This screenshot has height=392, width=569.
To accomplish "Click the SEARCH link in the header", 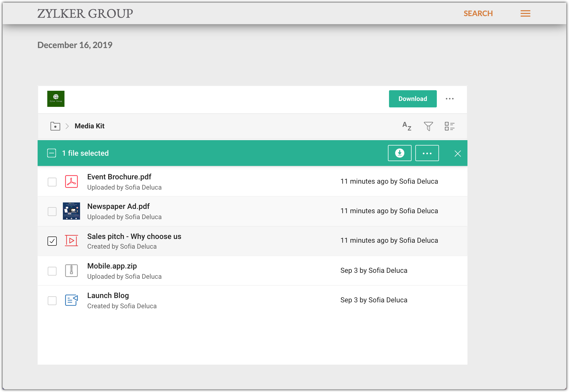I will click(478, 13).
